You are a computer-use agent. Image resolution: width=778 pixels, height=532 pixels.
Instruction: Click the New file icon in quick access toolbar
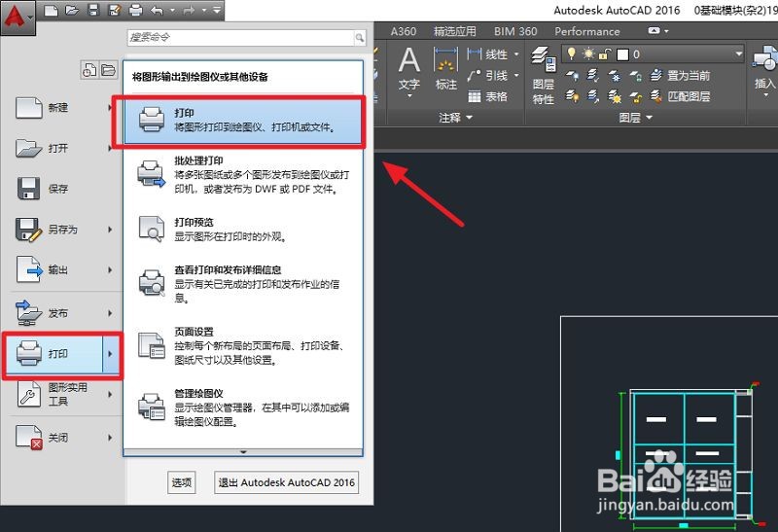tap(51, 10)
